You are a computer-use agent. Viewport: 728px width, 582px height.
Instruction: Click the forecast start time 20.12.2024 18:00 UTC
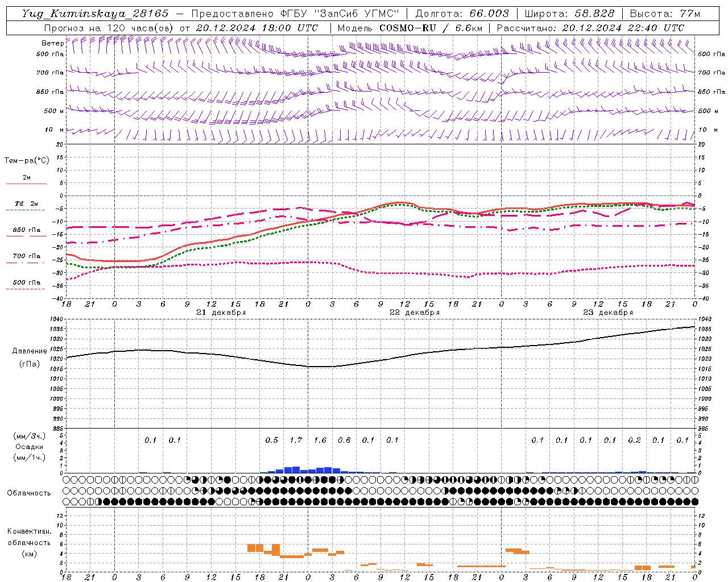point(257,28)
